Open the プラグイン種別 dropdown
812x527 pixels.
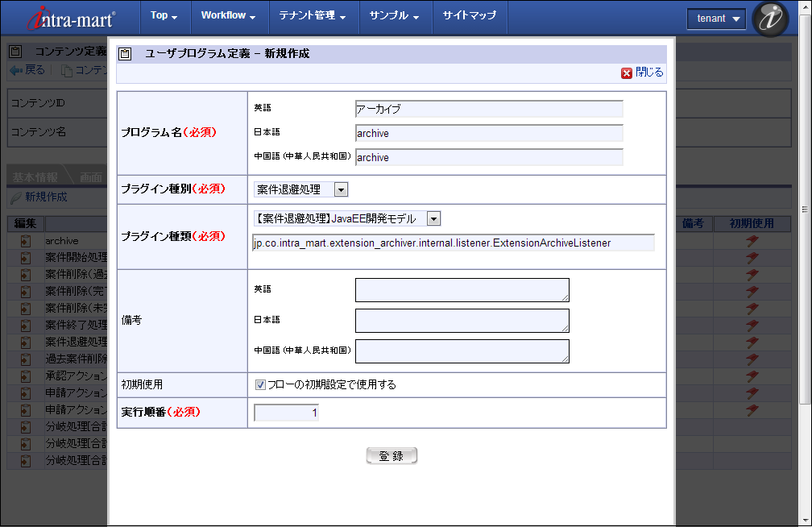341,189
